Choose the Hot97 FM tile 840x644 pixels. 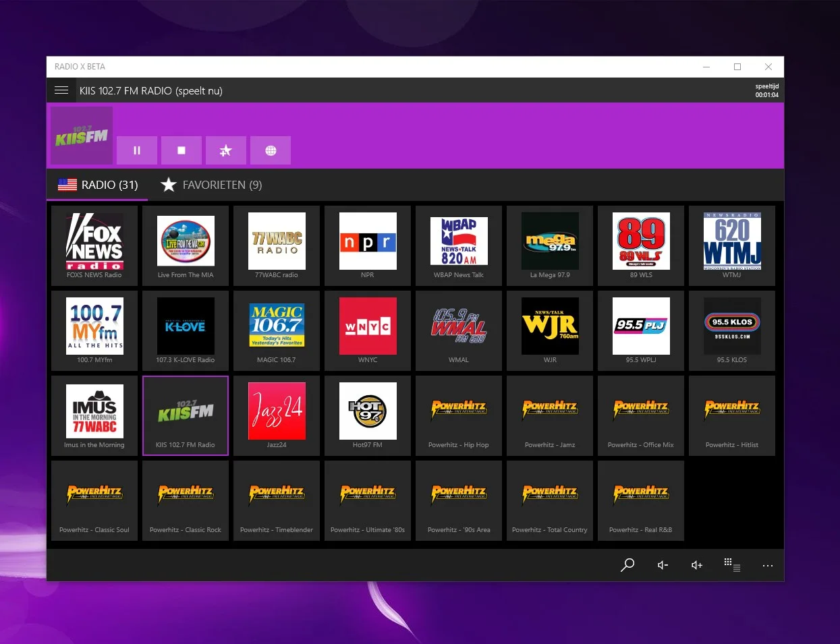368,415
